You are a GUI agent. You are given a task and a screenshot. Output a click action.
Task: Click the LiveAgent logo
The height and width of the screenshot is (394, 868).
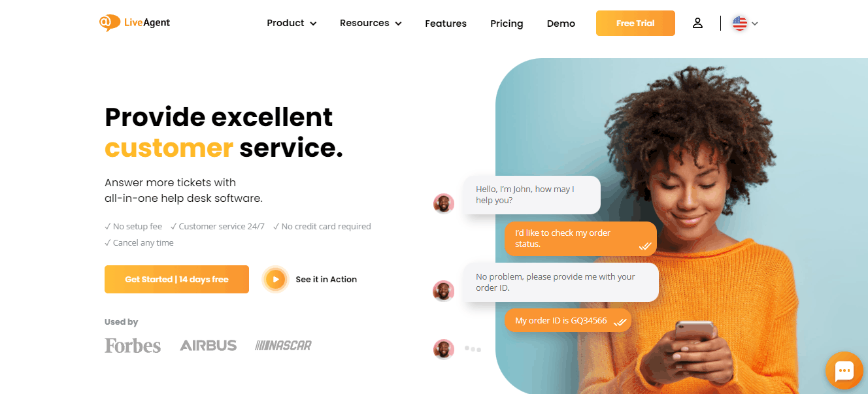click(135, 23)
